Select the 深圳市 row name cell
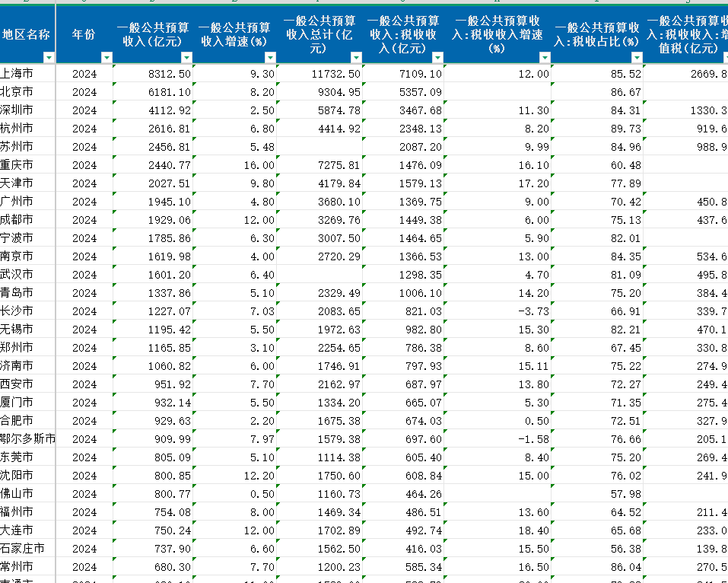This screenshot has height=583, width=728. click(27, 110)
